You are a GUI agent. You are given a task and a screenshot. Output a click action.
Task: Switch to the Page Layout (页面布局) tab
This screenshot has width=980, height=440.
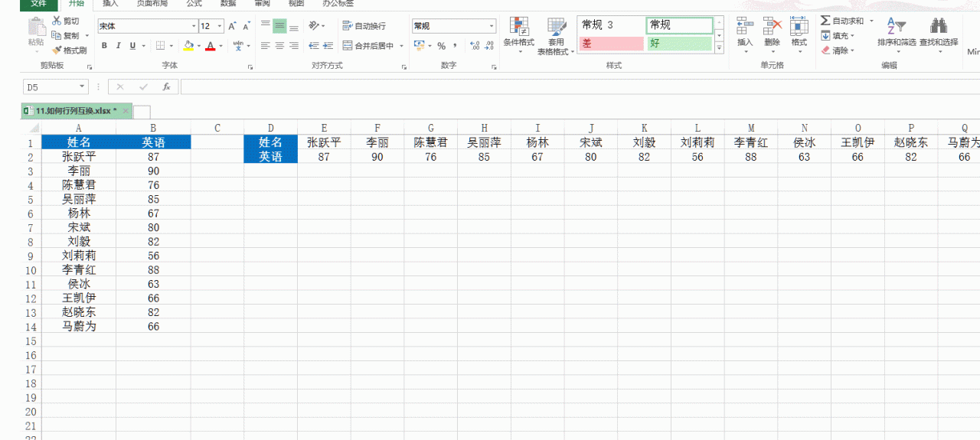[152, 4]
